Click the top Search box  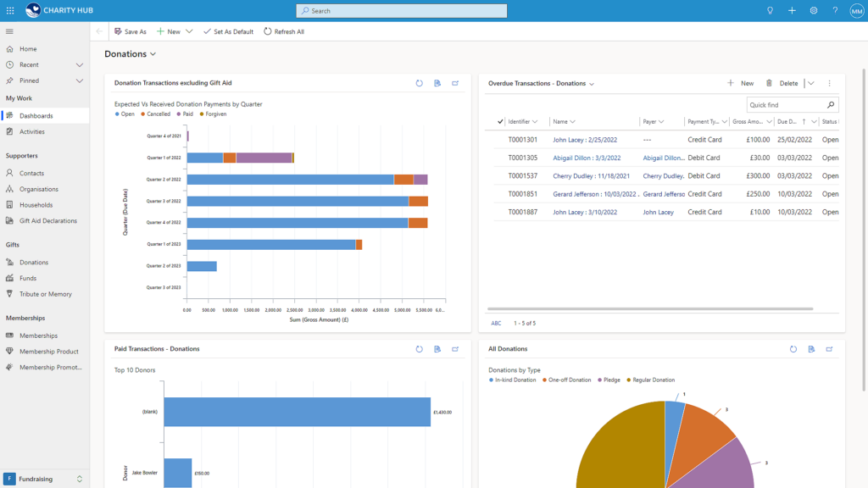tap(401, 10)
